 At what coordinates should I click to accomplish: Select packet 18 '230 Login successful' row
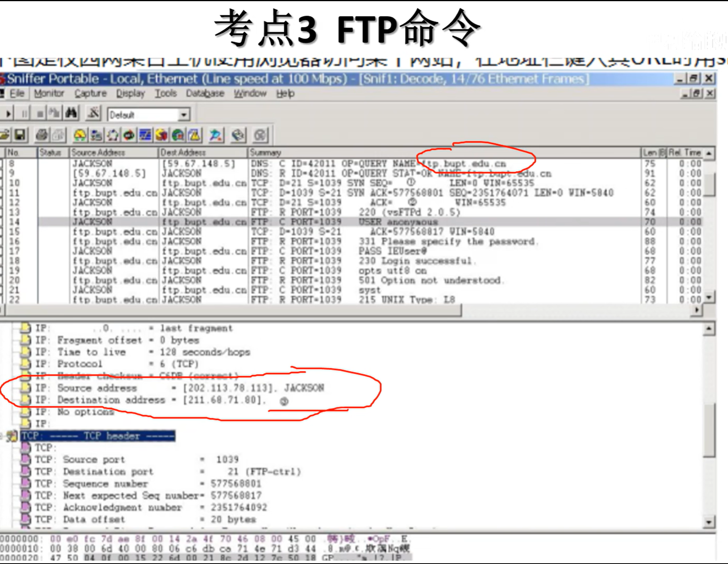351,261
